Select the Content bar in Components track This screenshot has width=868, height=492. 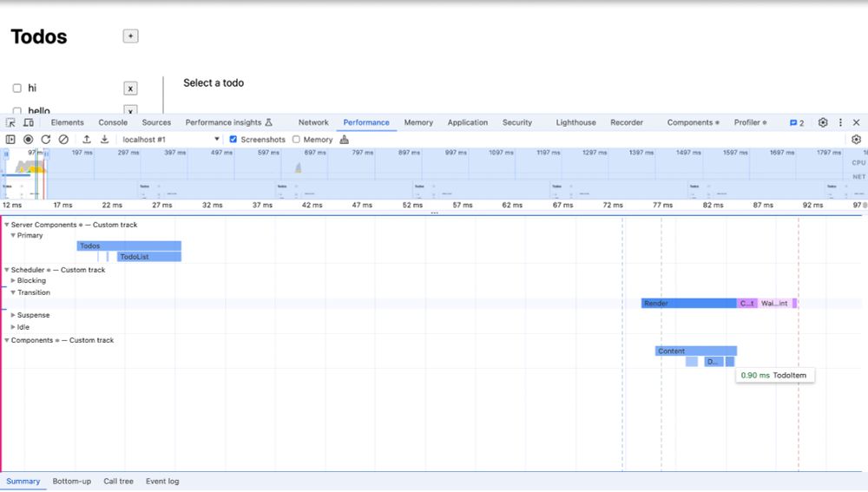point(696,351)
